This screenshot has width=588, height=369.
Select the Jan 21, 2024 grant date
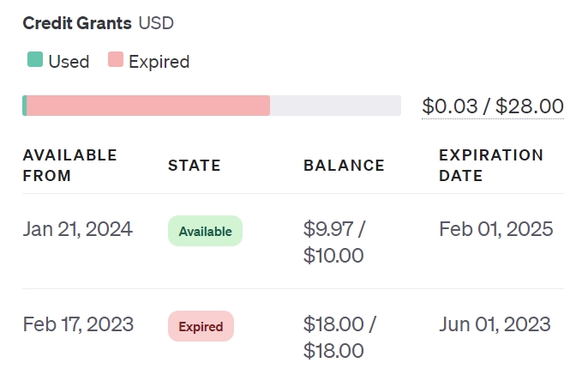(x=77, y=229)
